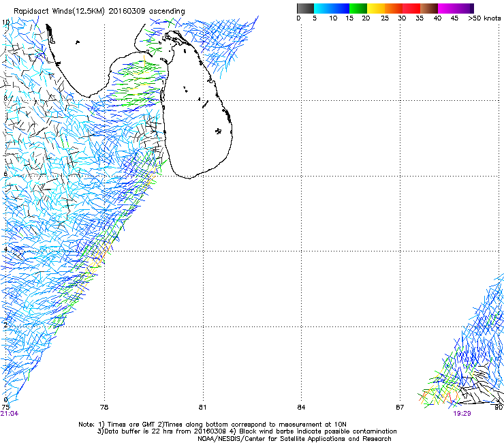
Task: Click the legend label "35"
Action: 420,18
